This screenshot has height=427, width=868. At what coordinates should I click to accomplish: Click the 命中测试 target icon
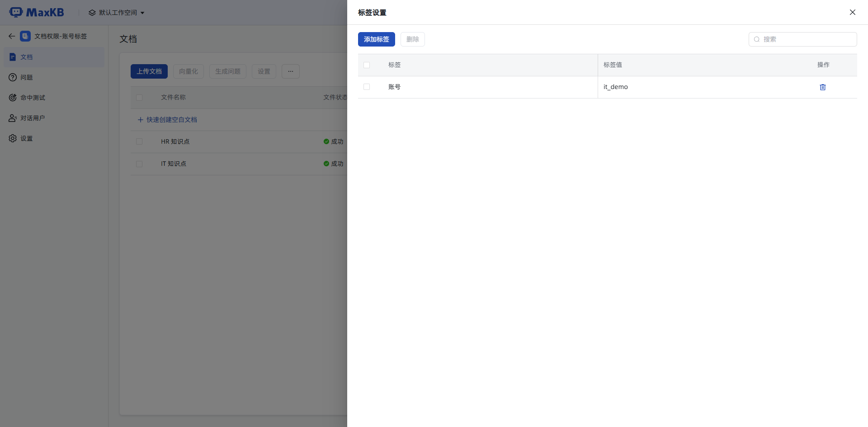[13, 98]
